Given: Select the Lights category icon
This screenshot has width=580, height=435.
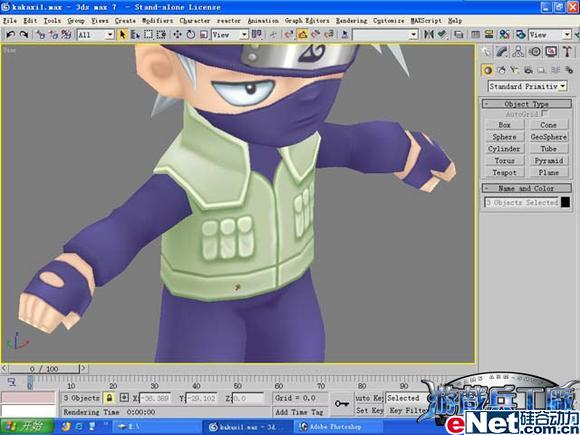Looking at the screenshot, I should point(515,70).
